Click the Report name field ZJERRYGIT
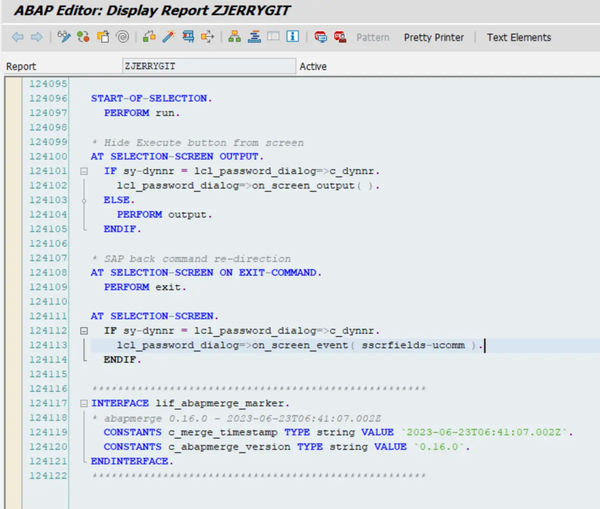 pos(209,66)
